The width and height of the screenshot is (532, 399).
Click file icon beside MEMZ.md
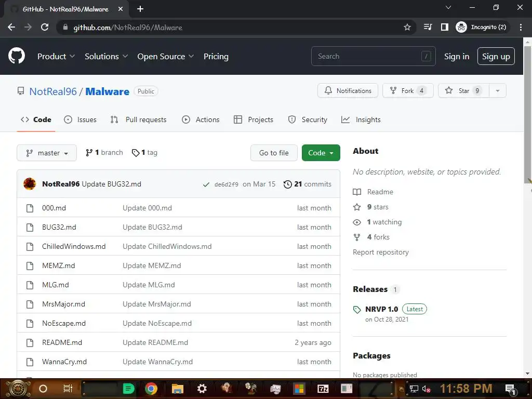(x=30, y=265)
